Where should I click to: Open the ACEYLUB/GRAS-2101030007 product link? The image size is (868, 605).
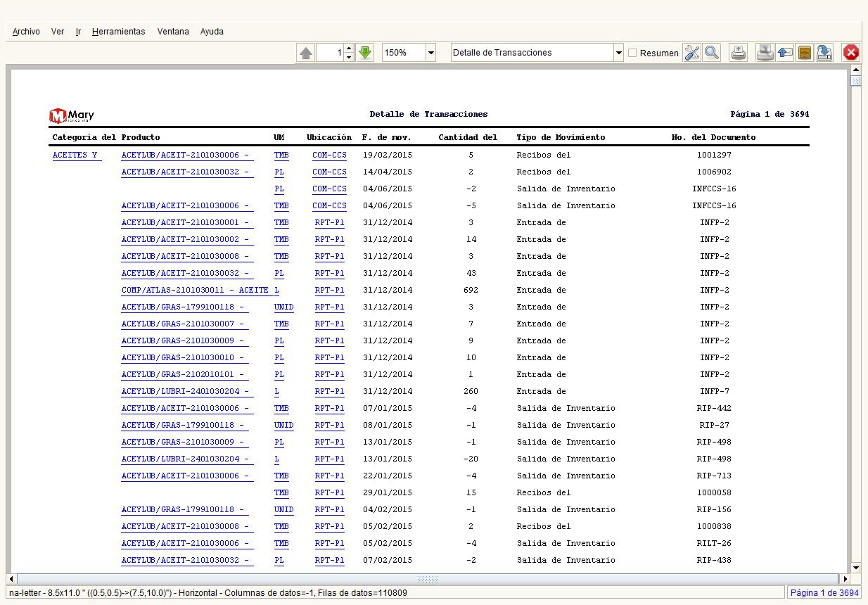coord(184,324)
